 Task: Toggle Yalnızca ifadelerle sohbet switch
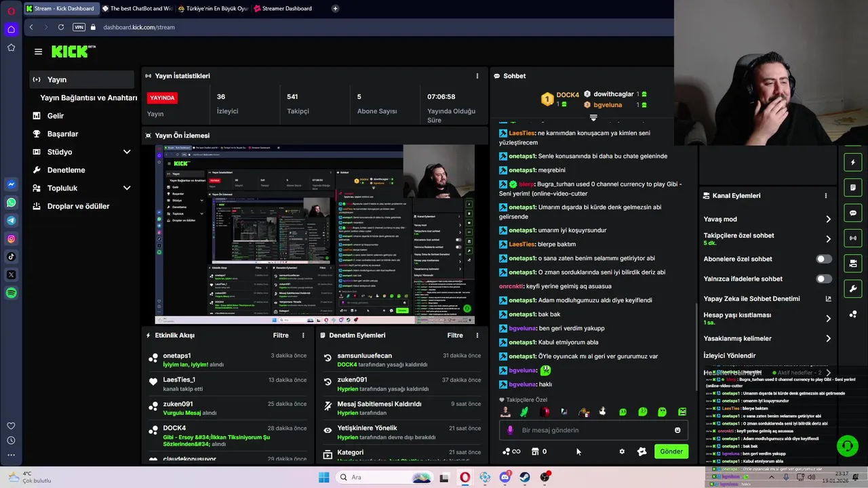(x=824, y=279)
